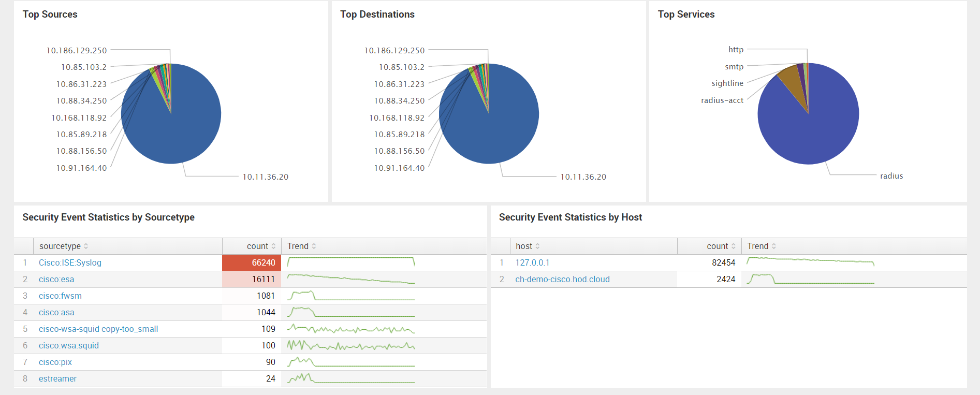The image size is (980, 395).
Task: Open the ch-demo-cisco.hod.cloud host link
Action: point(562,280)
